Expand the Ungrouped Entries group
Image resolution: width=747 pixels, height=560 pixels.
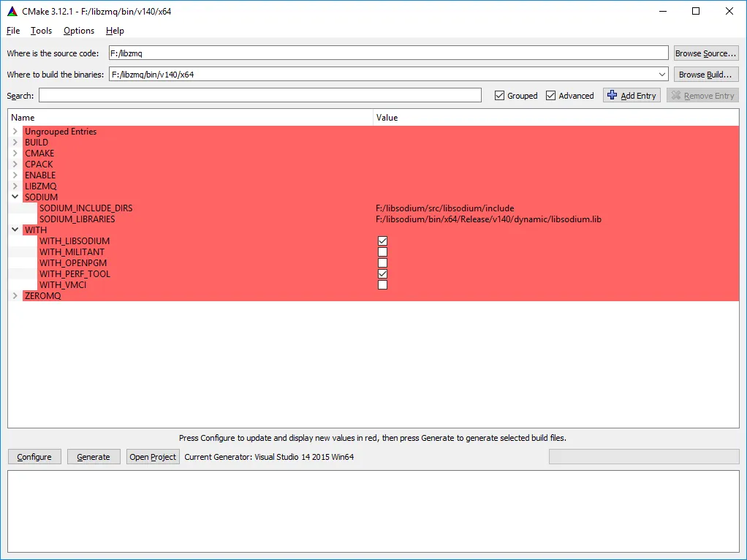click(15, 131)
